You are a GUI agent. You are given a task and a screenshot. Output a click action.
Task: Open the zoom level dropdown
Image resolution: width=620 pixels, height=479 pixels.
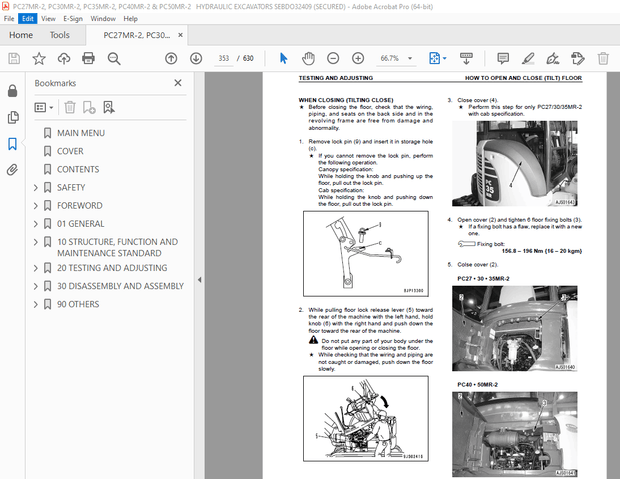pyautogui.click(x=410, y=58)
